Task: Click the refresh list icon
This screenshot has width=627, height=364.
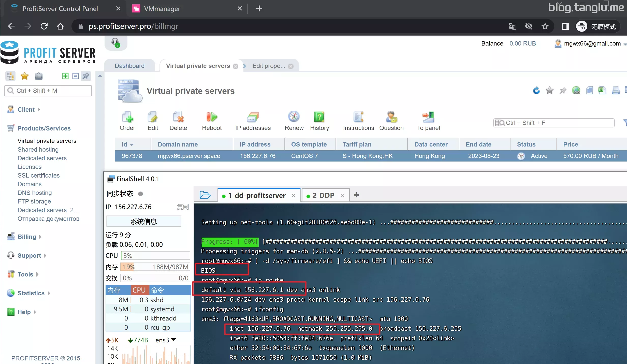Action: point(536,91)
